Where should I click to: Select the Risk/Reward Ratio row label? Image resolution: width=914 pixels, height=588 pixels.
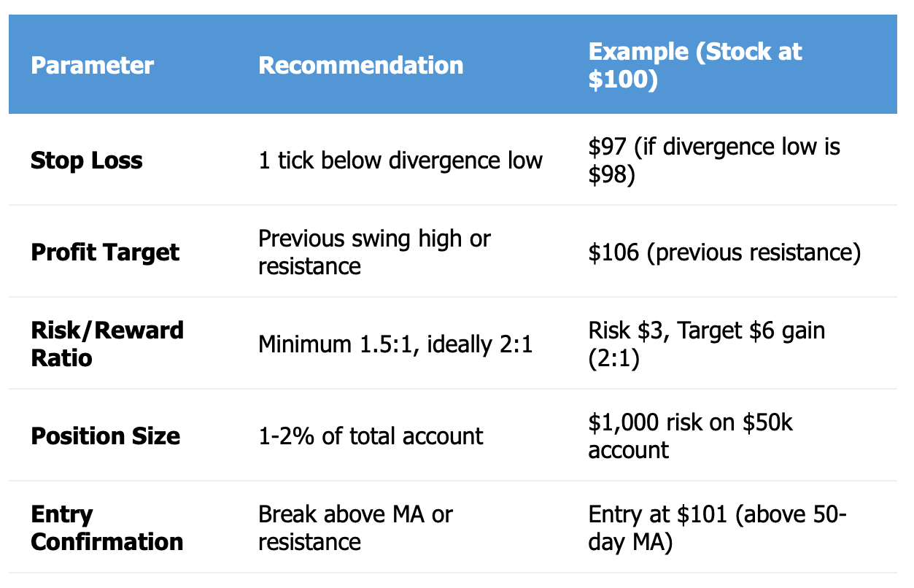pos(107,344)
